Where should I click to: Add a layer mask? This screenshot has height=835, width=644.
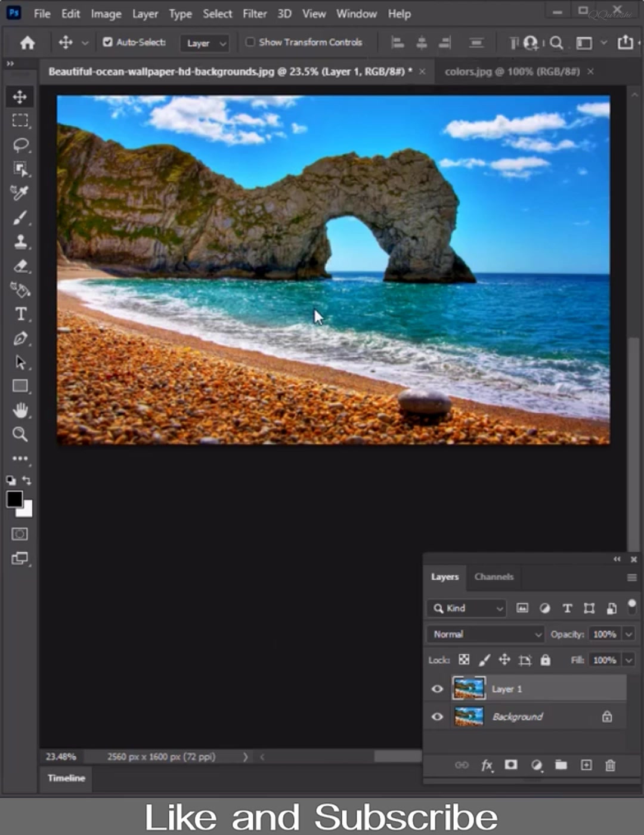pos(511,765)
